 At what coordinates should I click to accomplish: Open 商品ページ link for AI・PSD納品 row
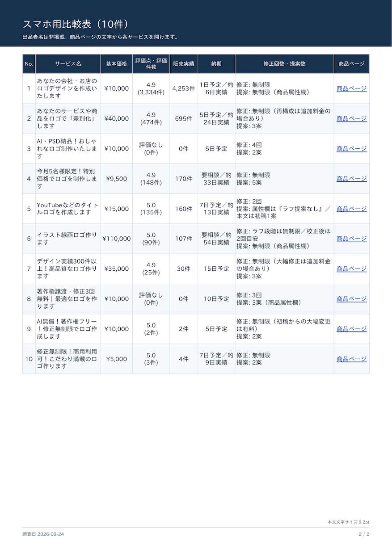[351, 148]
